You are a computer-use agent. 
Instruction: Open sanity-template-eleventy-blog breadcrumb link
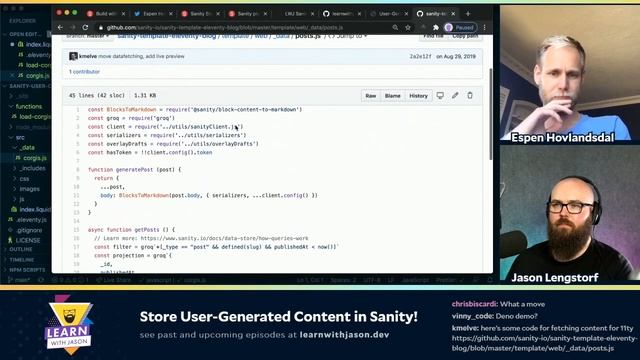point(167,36)
